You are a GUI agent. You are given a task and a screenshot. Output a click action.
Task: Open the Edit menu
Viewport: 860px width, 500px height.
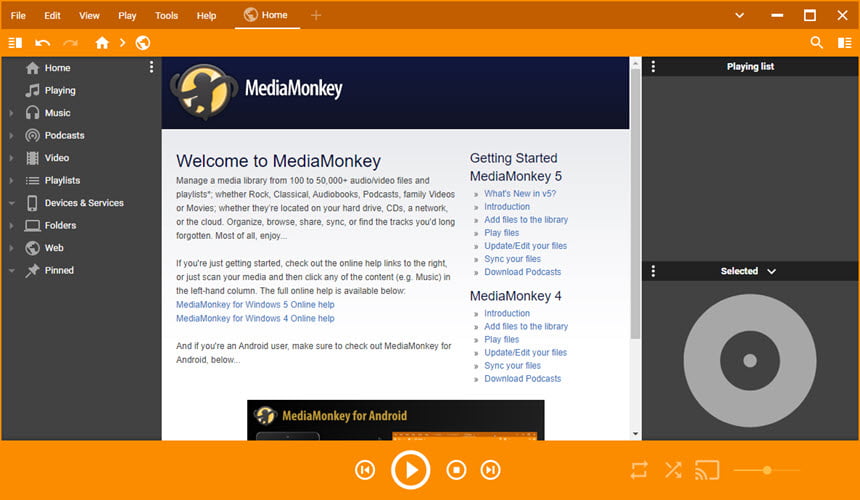[x=52, y=15]
